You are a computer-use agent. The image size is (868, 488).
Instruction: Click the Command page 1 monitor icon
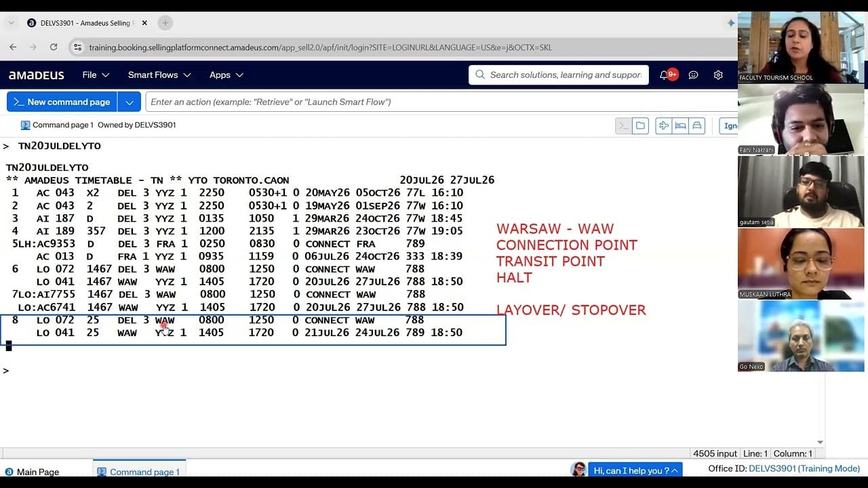[x=26, y=125]
